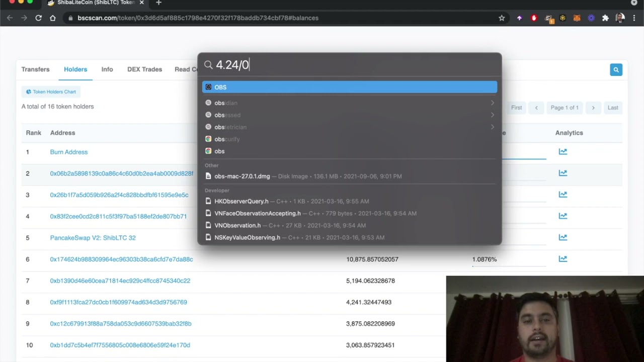Click the padlock site info icon
The image size is (644, 362).
70,18
